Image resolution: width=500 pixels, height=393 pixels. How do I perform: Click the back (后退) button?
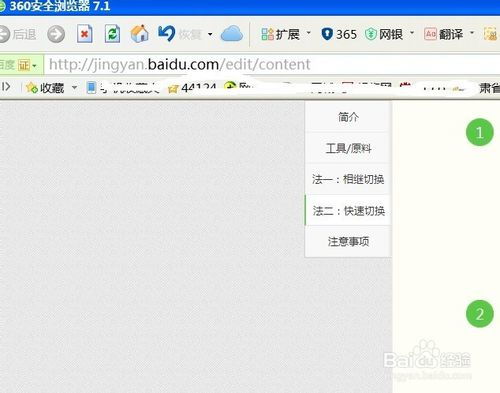(x=17, y=34)
